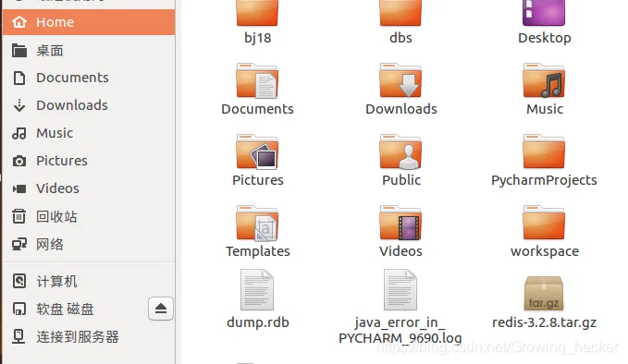Click the Pictures sidebar camera icon
Image resolution: width=628 pixels, height=364 pixels.
pyautogui.click(x=19, y=161)
